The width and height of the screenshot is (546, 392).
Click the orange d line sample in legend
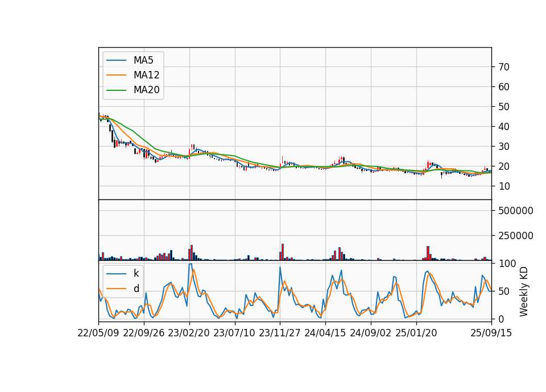tap(117, 289)
